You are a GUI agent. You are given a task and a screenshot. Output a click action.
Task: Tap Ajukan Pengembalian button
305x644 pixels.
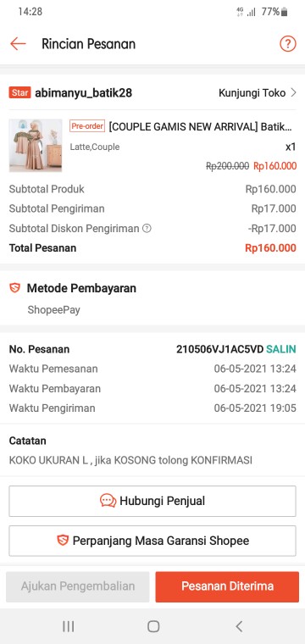click(78, 586)
